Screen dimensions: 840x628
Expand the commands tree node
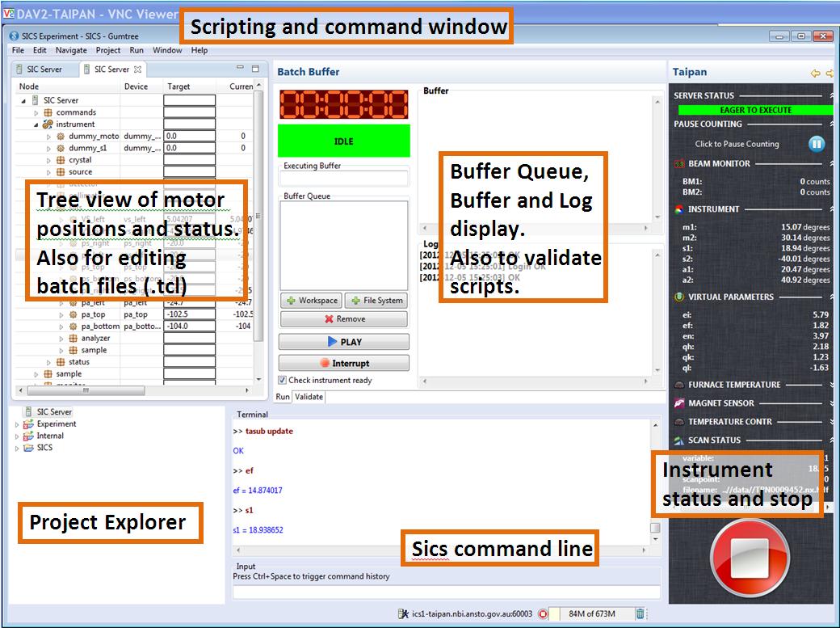coord(36,113)
